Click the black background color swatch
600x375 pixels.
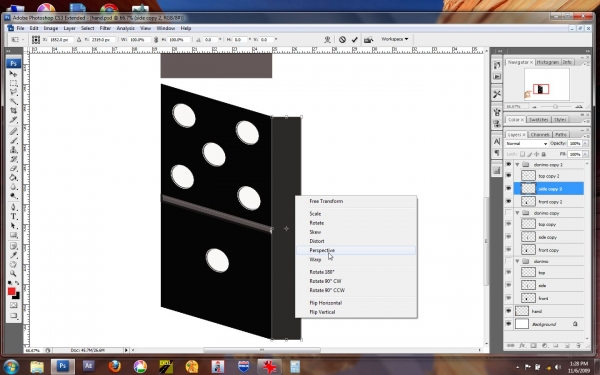point(16,297)
